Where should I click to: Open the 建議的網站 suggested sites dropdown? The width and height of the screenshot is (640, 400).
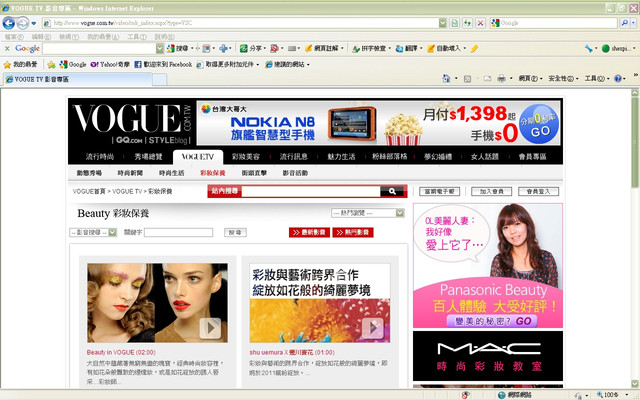[x=287, y=64]
